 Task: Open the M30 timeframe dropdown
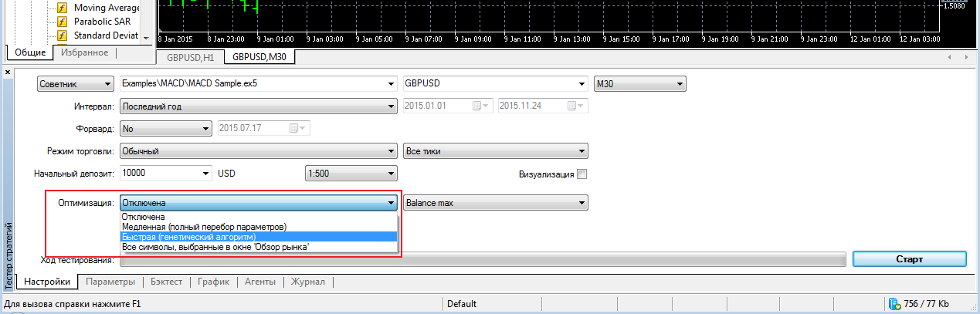639,84
